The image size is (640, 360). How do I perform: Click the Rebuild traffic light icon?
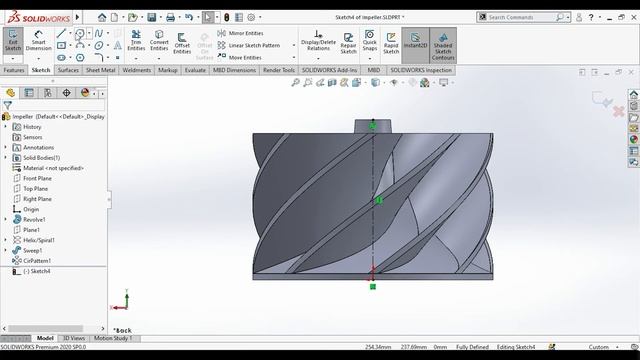pyautogui.click(x=227, y=17)
